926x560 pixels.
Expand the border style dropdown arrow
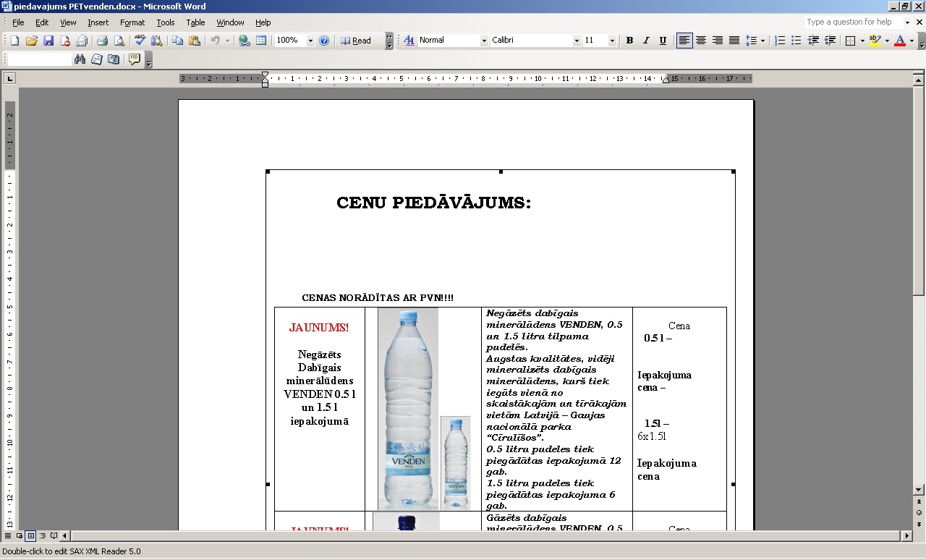[x=862, y=41]
